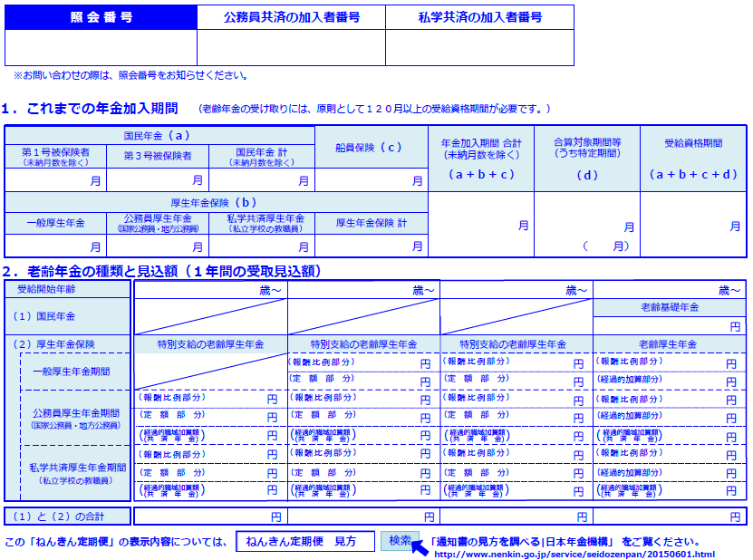Select the 第1号被保険者 column header
The height and width of the screenshot is (560, 753).
click(x=55, y=157)
